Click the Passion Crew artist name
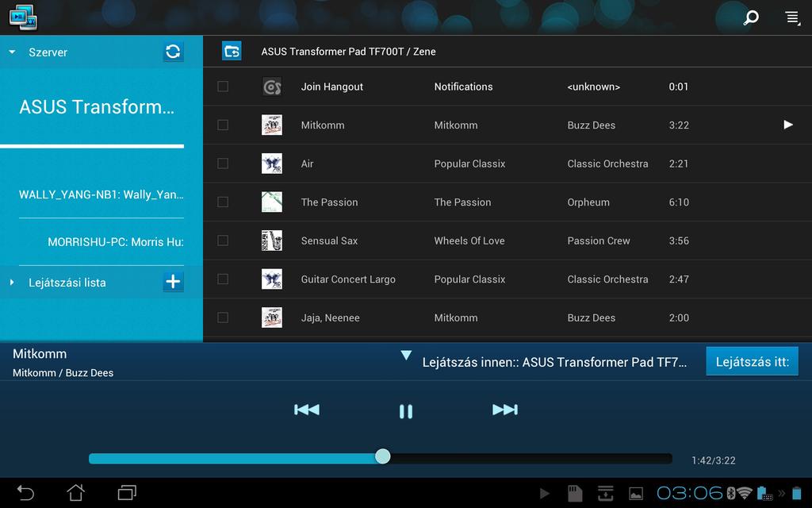This screenshot has width=812, height=508. point(599,241)
